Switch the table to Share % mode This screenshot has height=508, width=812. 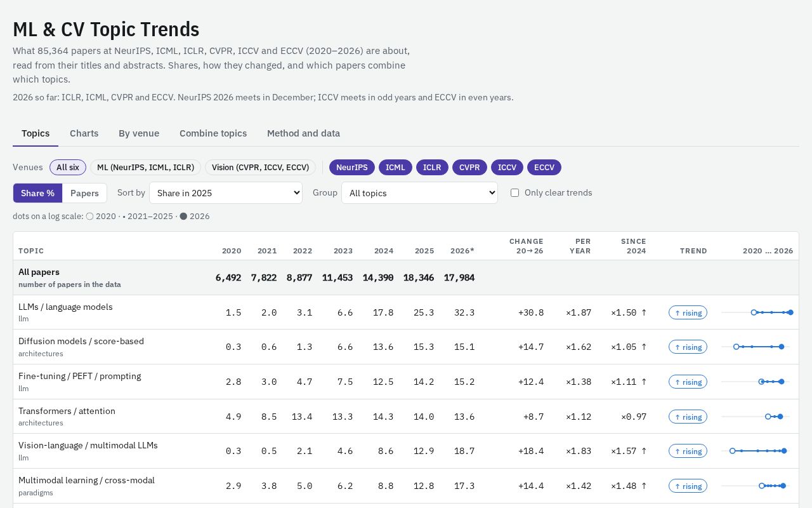[x=37, y=193]
